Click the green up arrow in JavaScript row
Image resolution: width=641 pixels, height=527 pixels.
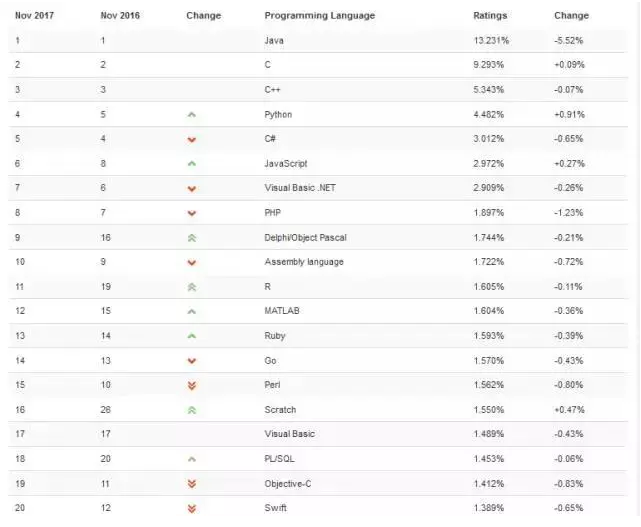point(191,164)
